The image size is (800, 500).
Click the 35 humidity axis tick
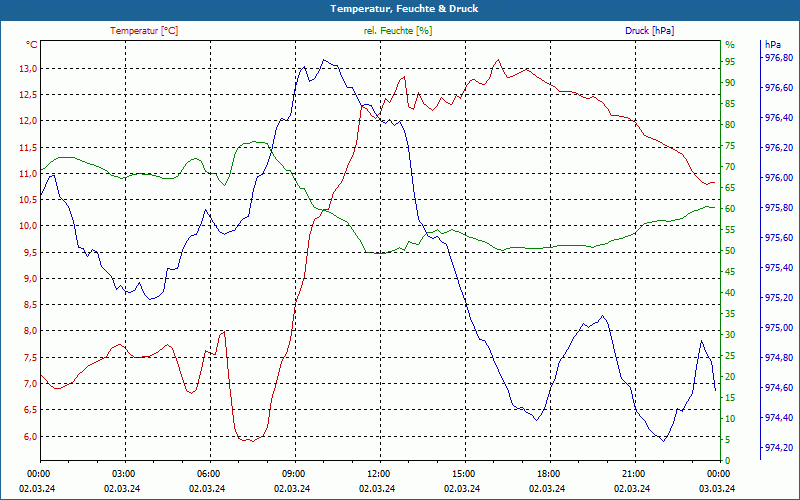730,314
